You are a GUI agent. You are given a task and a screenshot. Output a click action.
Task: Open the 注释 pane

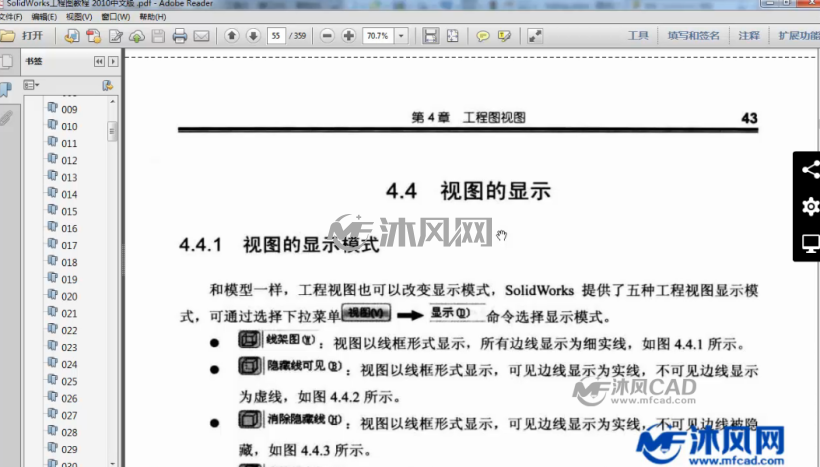pos(749,36)
